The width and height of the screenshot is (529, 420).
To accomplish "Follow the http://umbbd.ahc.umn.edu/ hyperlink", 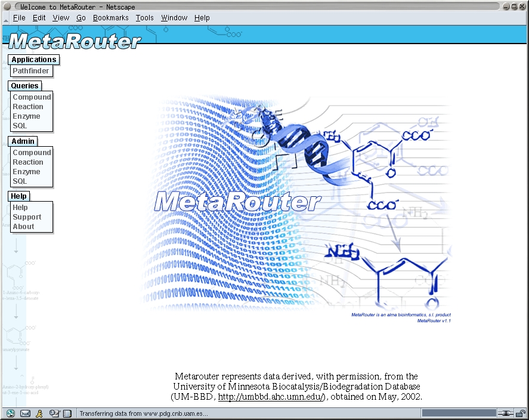I will (x=271, y=397).
